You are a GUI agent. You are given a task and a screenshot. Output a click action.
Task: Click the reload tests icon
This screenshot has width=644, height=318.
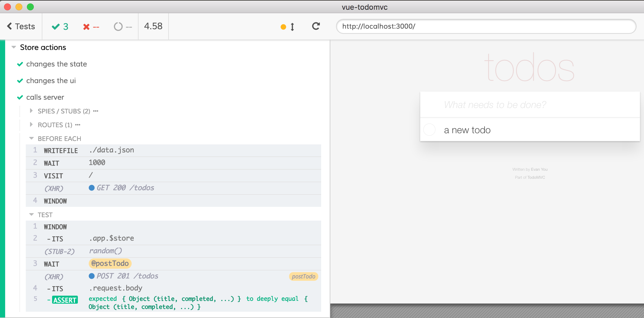pos(316,26)
